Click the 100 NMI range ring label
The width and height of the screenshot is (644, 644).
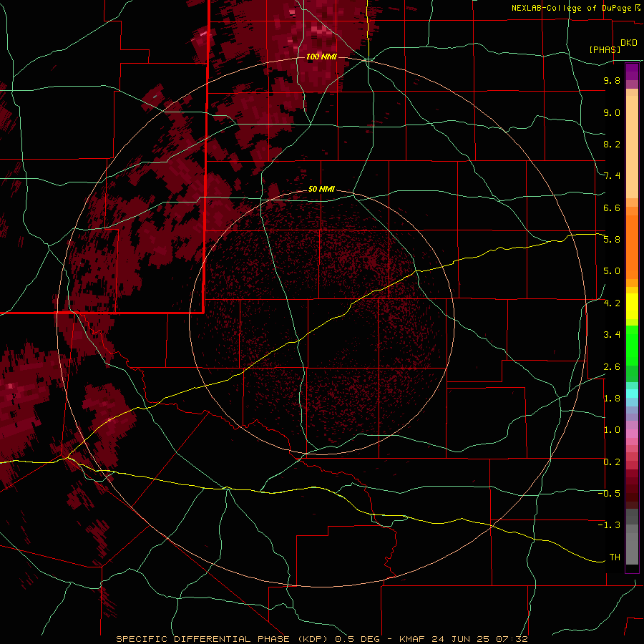point(321,57)
